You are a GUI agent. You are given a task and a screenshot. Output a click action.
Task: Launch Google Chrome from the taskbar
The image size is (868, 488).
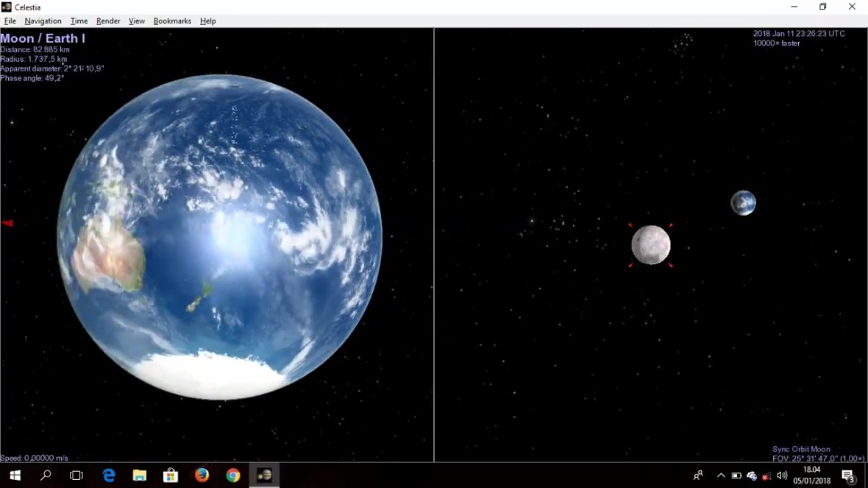pyautogui.click(x=233, y=475)
